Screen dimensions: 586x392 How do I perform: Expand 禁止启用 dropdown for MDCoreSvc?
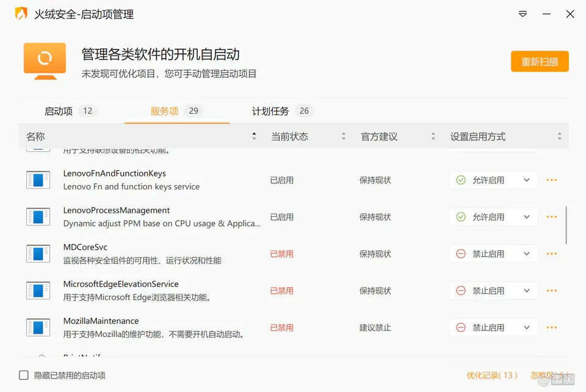(x=494, y=254)
